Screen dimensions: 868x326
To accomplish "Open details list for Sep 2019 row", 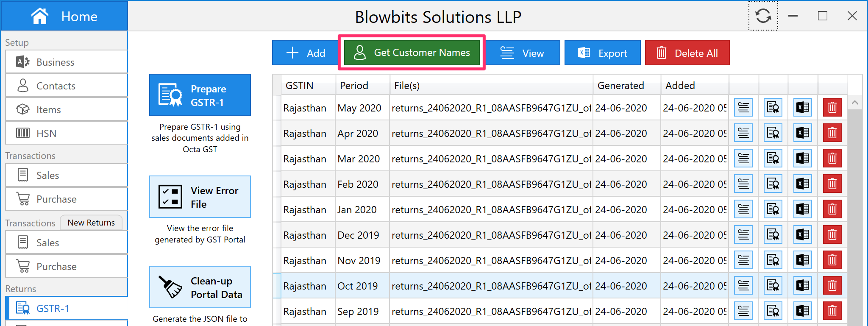I will pyautogui.click(x=743, y=311).
